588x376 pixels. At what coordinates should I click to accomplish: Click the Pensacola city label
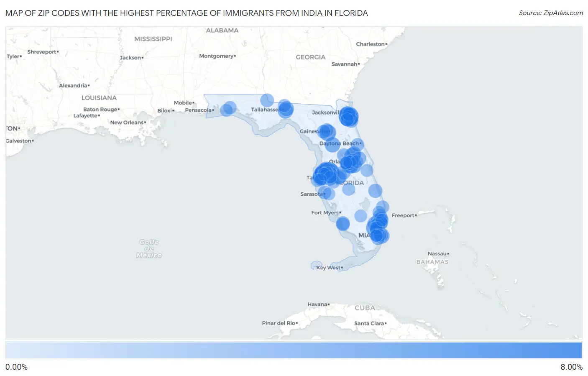(199, 110)
